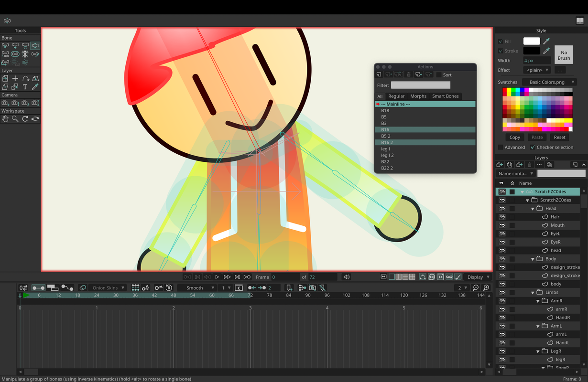588x382 pixels.
Task: Toggle the Stroke checkbox
Action: point(501,51)
